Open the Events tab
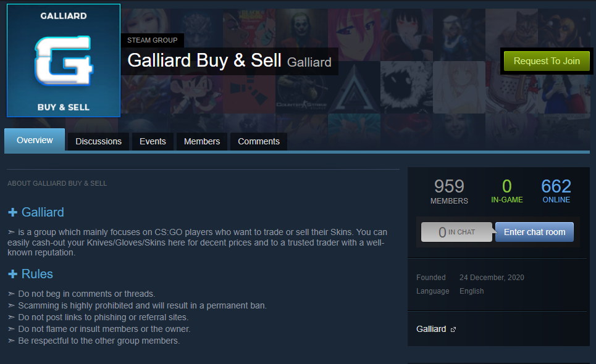This screenshot has width=596, height=364. [x=153, y=141]
